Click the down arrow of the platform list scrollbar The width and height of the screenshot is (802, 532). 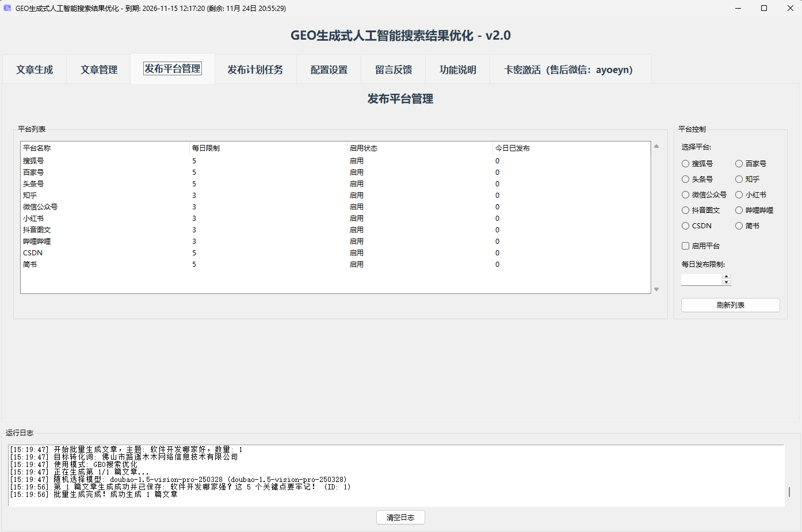click(656, 290)
